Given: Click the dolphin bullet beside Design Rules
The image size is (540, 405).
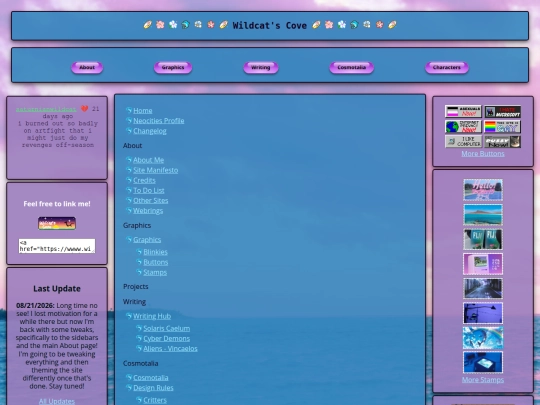Looking at the screenshot, I should click(x=129, y=387).
